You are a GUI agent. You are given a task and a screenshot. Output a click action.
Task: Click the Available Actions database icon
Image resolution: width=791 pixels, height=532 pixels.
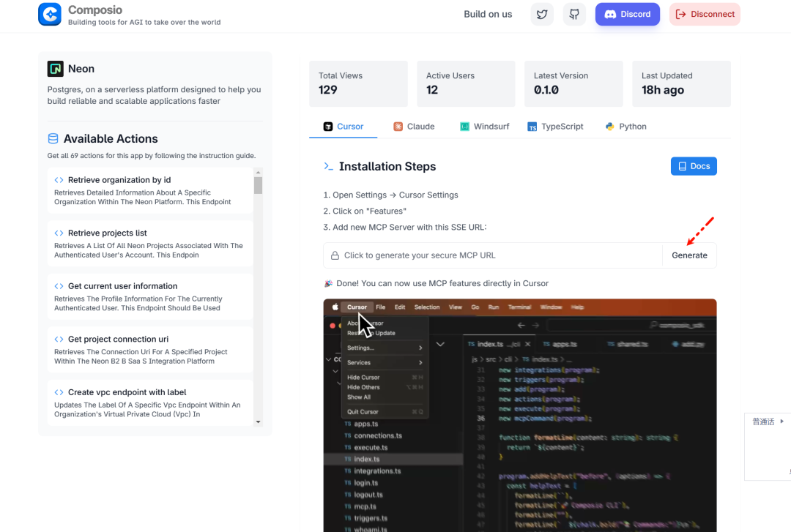tap(53, 139)
